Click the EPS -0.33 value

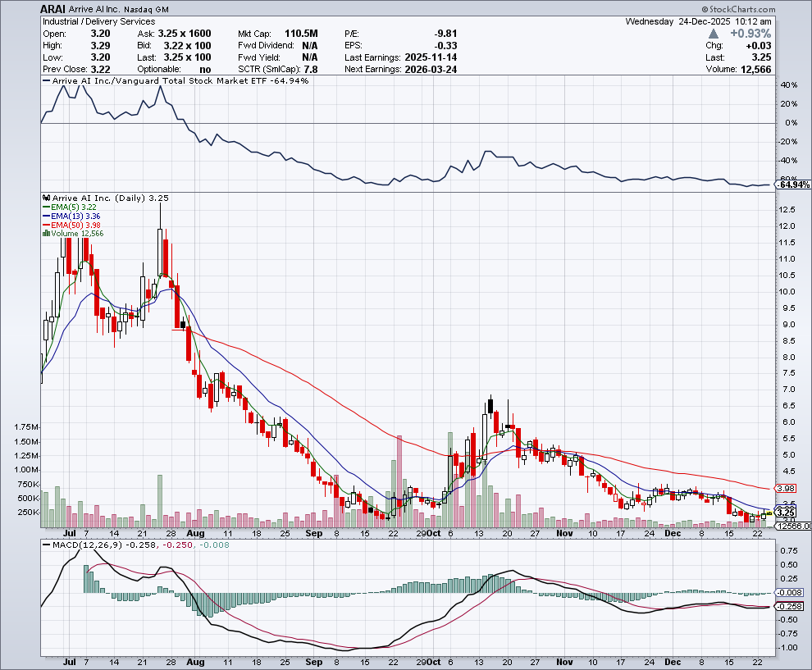pos(445,46)
